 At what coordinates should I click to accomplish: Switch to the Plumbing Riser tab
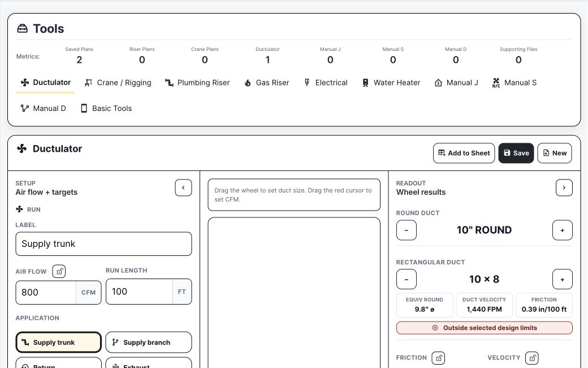click(197, 83)
